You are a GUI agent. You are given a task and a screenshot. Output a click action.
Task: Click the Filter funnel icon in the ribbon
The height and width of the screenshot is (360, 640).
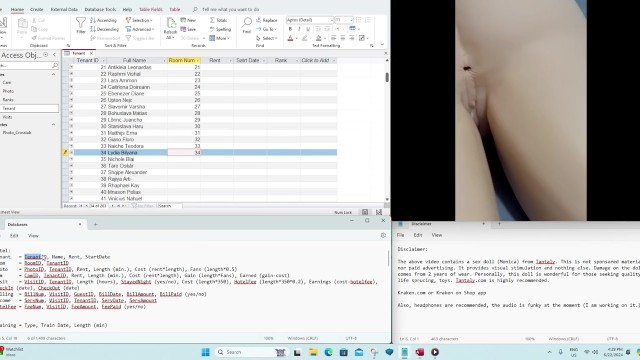pos(81,24)
